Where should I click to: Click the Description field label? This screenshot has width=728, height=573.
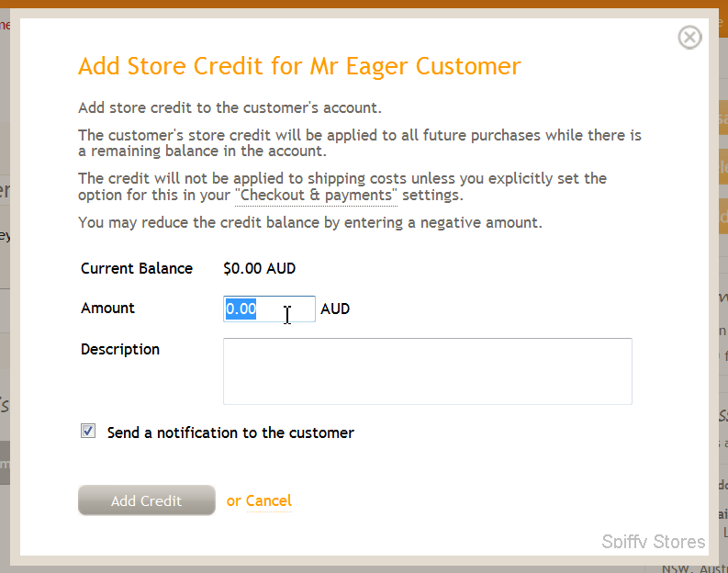click(120, 349)
